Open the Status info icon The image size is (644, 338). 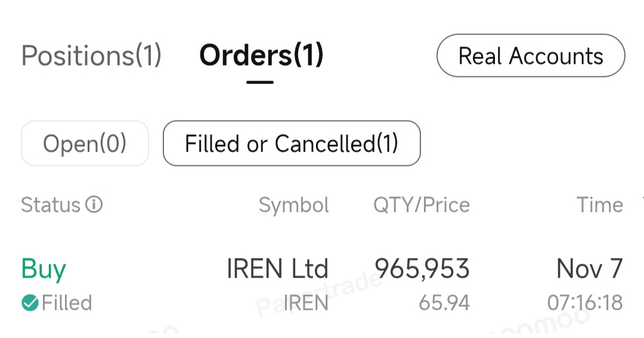pos(94,204)
